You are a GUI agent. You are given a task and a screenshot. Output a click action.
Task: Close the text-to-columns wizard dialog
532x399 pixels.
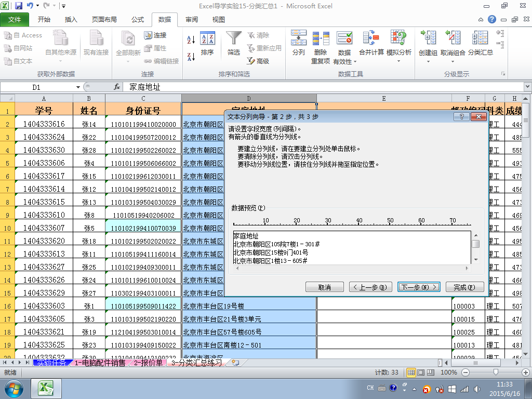478,117
